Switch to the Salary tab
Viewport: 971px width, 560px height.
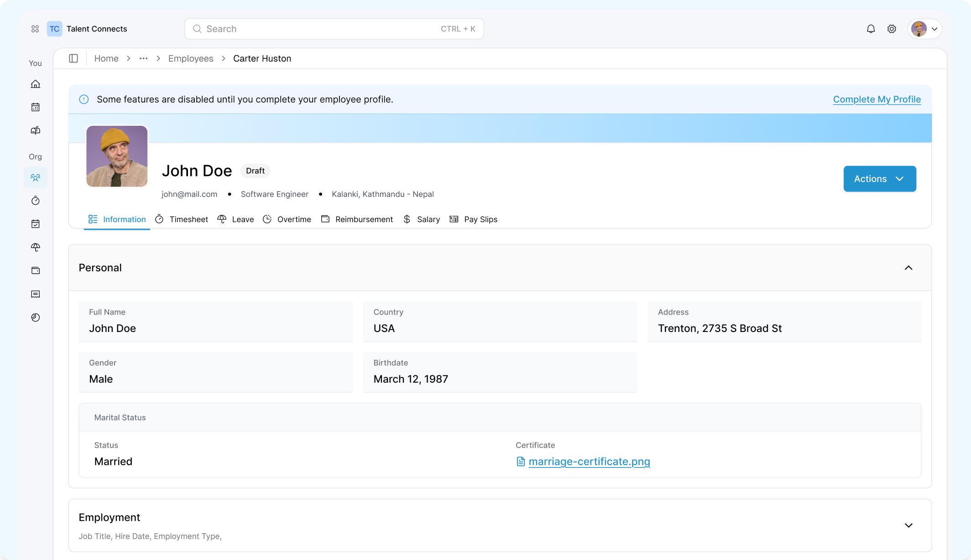[422, 219]
